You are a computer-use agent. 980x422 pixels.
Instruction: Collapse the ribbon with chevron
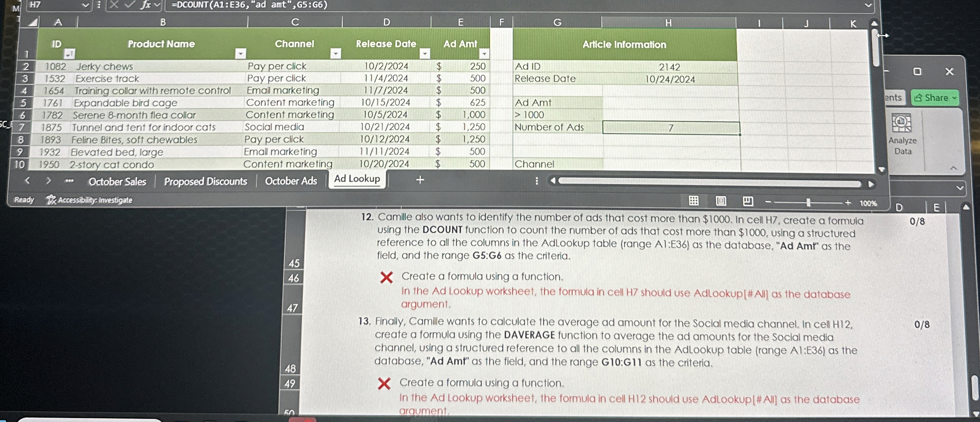(953, 168)
